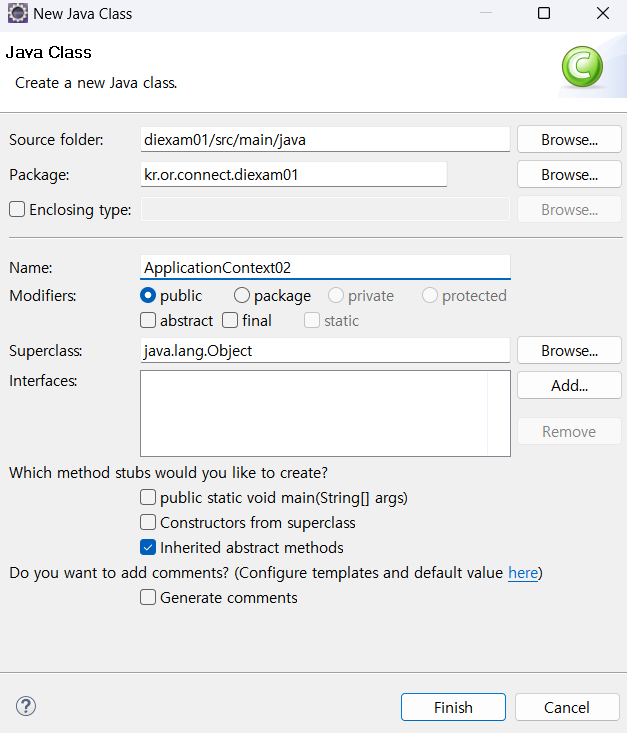This screenshot has width=627, height=733.
Task: Check the abstract modifier checkbox
Action: (x=148, y=321)
